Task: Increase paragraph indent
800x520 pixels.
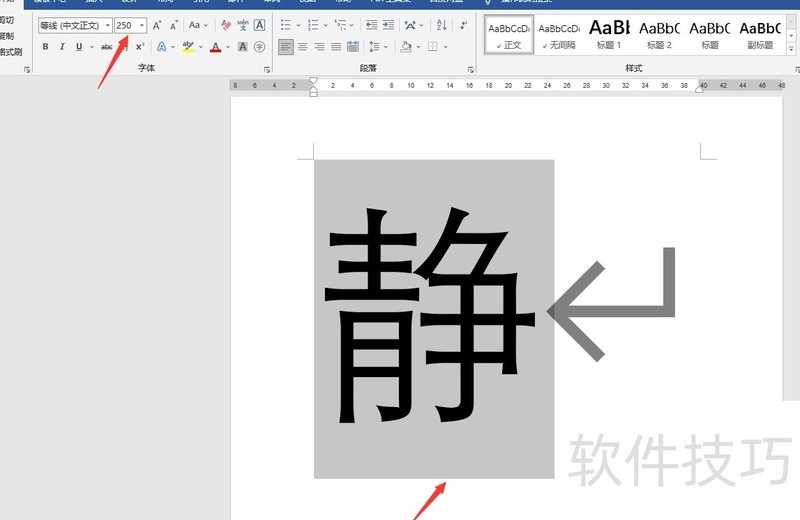Action: coord(388,25)
